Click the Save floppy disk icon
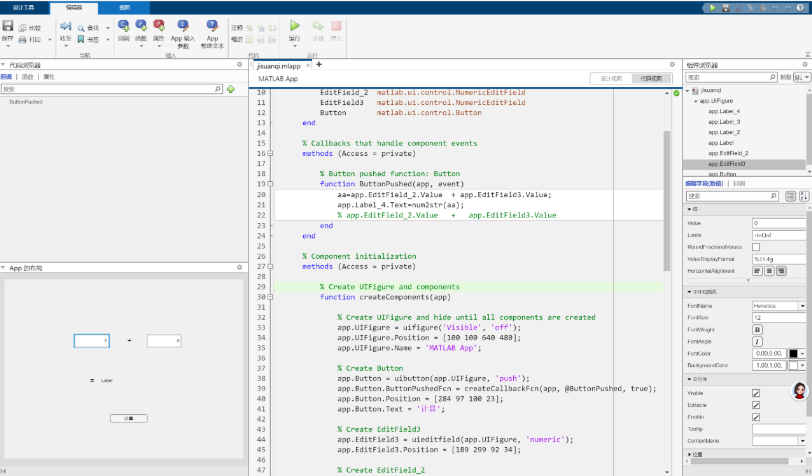 point(8,25)
